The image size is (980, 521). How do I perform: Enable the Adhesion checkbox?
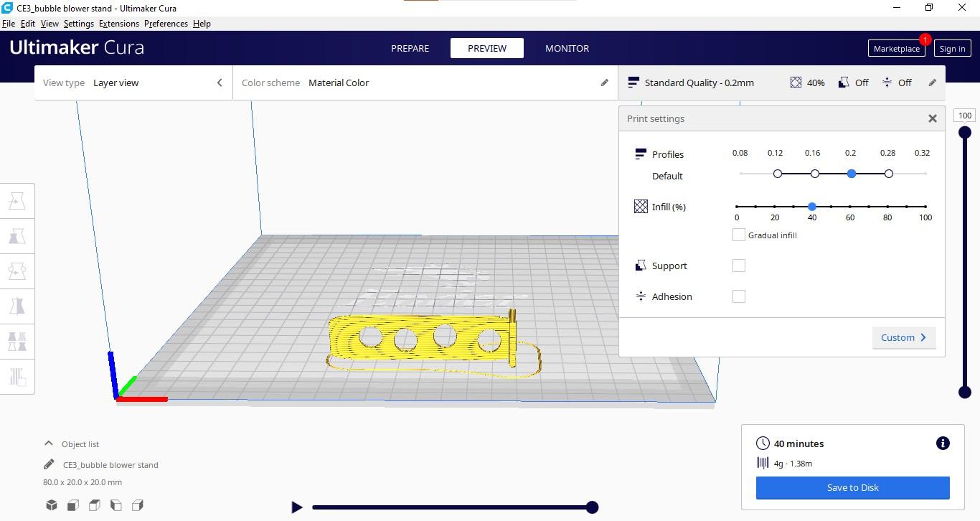[738, 296]
